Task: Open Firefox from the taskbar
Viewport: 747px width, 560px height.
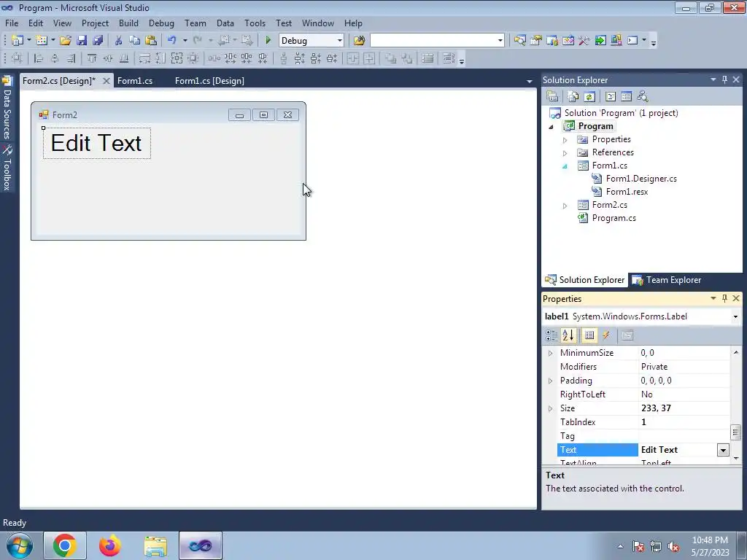Action: [110, 545]
